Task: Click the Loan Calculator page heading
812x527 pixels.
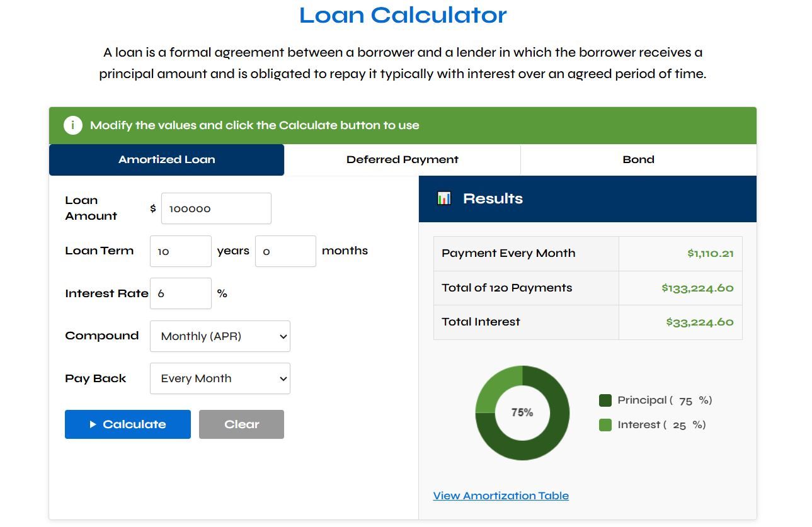Action: coord(403,14)
